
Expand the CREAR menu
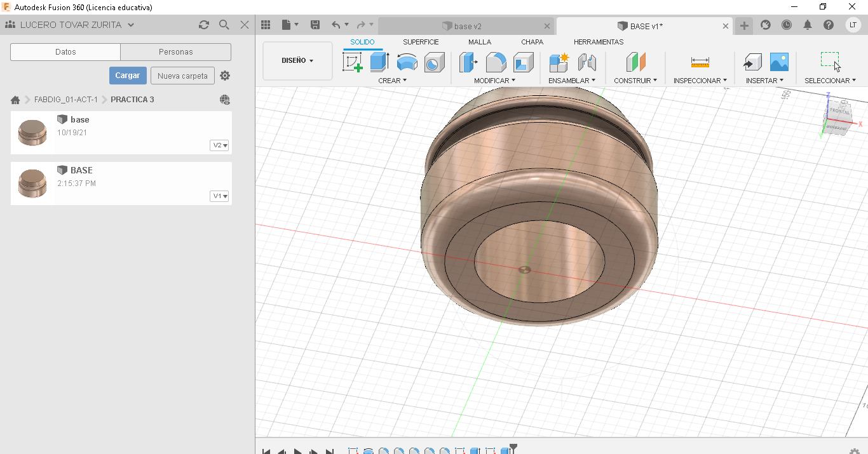click(x=392, y=81)
